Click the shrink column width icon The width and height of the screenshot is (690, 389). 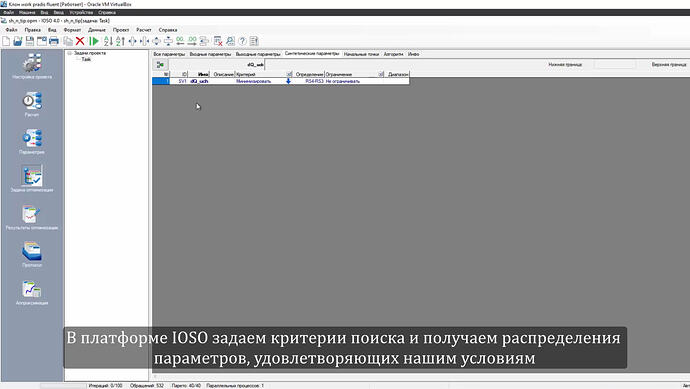click(144, 41)
